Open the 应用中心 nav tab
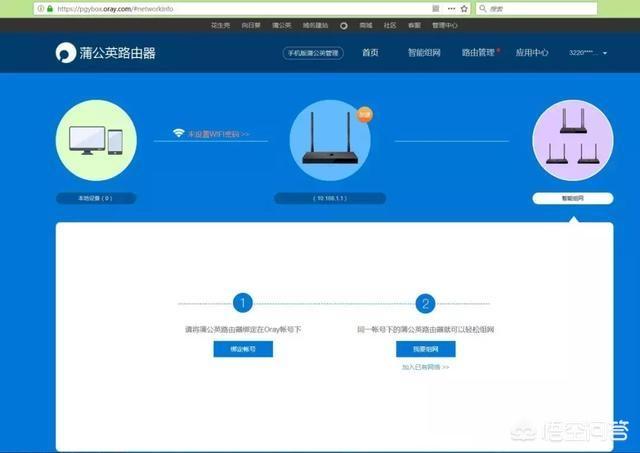640x453 pixels. point(531,52)
